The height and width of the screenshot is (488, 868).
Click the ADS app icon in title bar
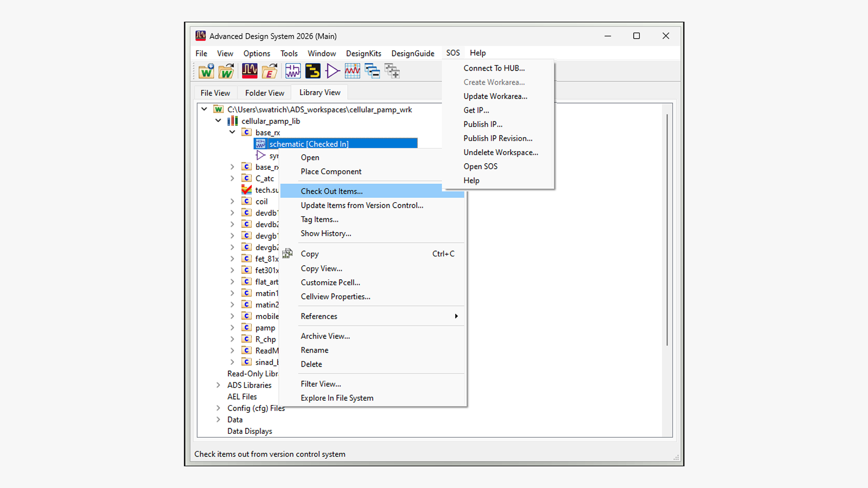[201, 36]
